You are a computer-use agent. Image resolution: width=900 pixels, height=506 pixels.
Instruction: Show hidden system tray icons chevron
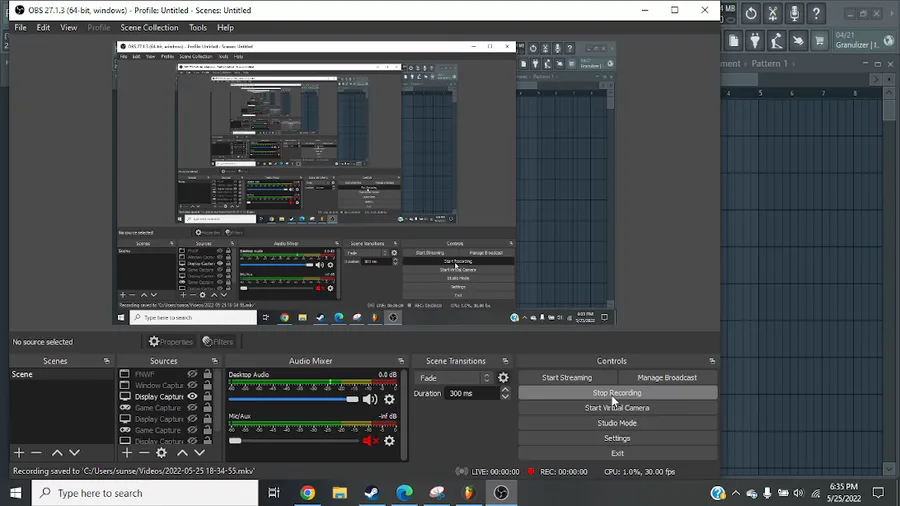(736, 493)
